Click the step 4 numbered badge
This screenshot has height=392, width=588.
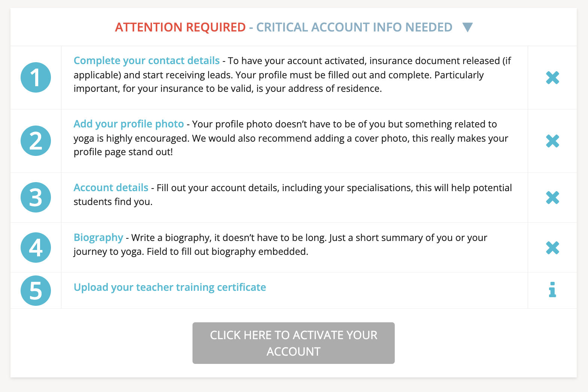[x=36, y=247]
